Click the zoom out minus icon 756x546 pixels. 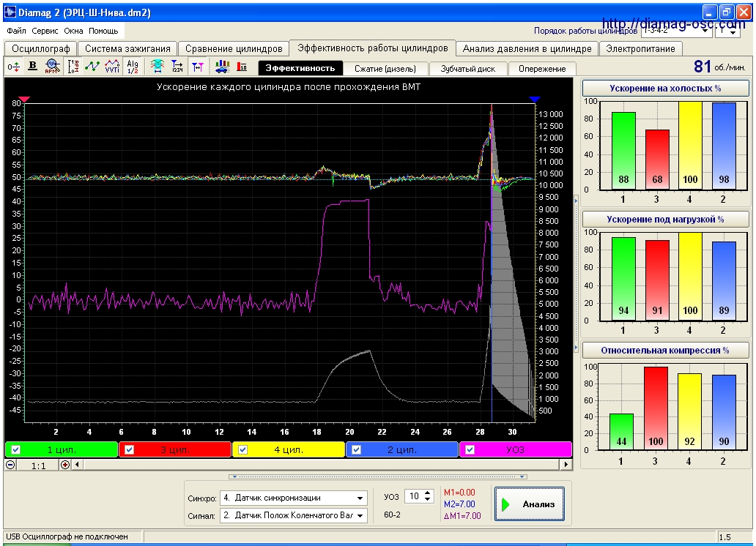pos(10,465)
